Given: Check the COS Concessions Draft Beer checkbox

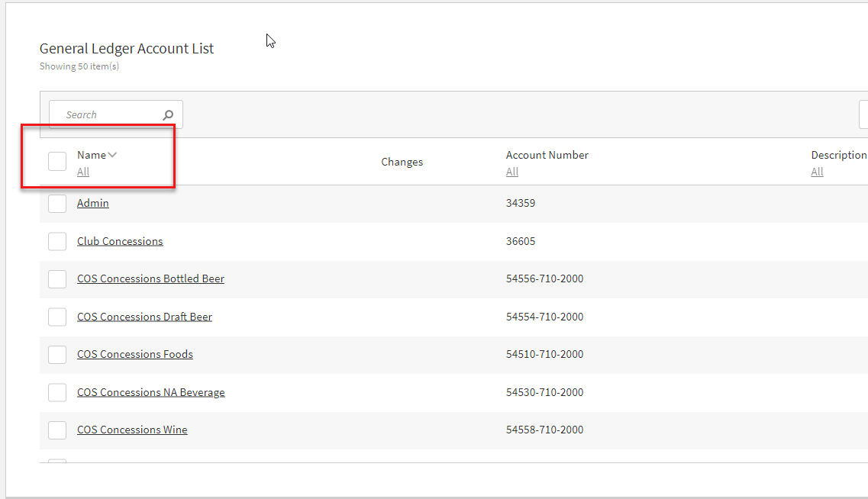Looking at the screenshot, I should (x=57, y=317).
